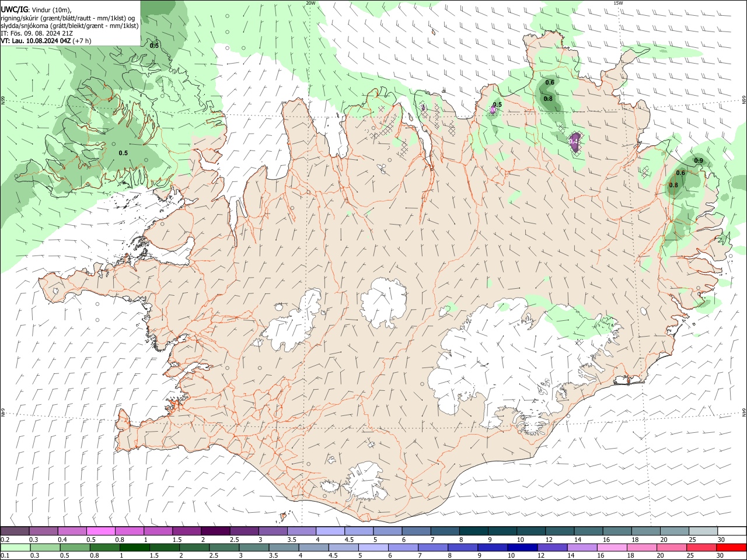This screenshot has height=560, width=747.
Task: Click the 'UWC/IG: Vindur (10m)' title text
Action: (36, 10)
